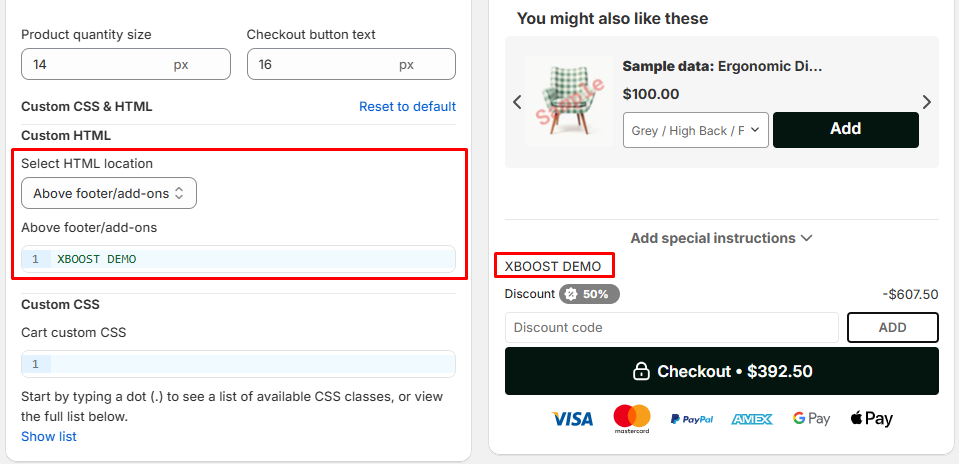The image size is (959, 464).
Task: Click the Checkout • $392.50 button
Action: pos(721,371)
